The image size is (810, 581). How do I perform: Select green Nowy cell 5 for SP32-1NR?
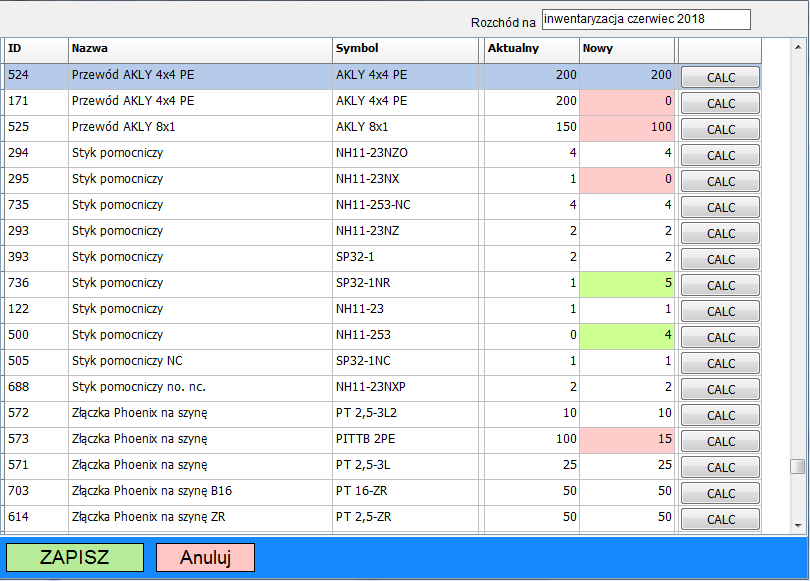click(627, 285)
